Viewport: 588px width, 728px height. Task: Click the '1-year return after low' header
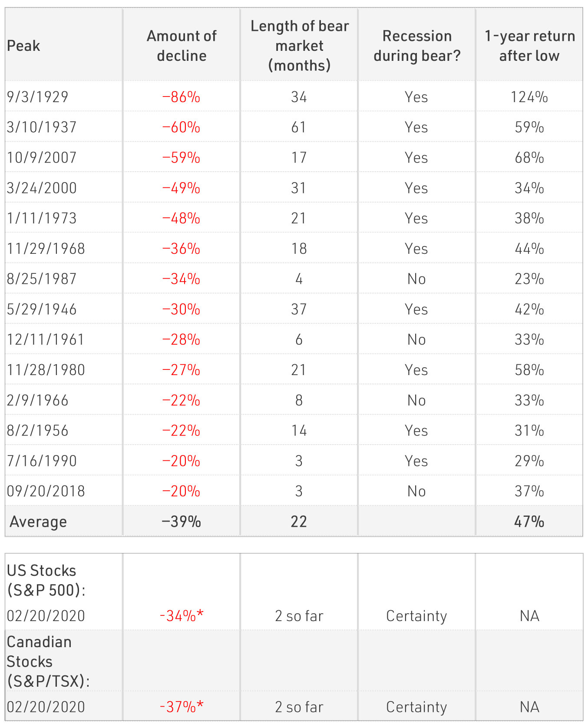pos(529,46)
